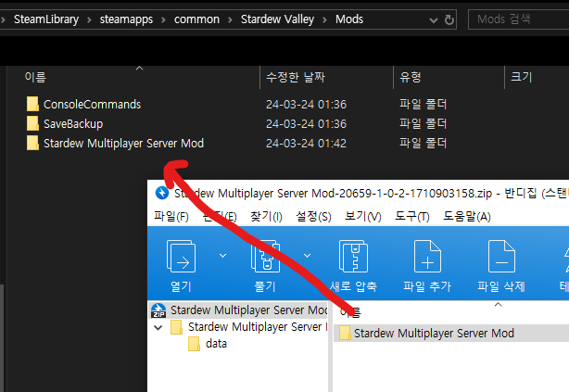Sort by 크기 column in Explorer

click(521, 77)
